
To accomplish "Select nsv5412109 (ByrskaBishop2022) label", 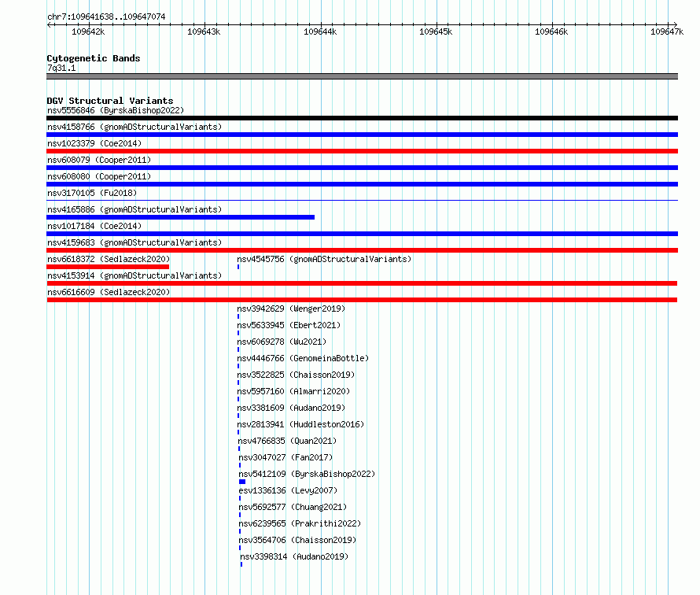I will coord(308,474).
